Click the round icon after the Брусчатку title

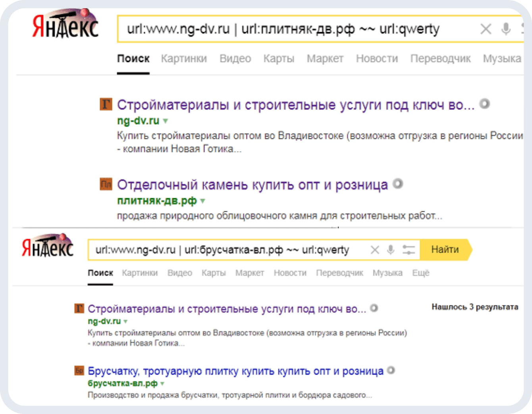(x=391, y=370)
